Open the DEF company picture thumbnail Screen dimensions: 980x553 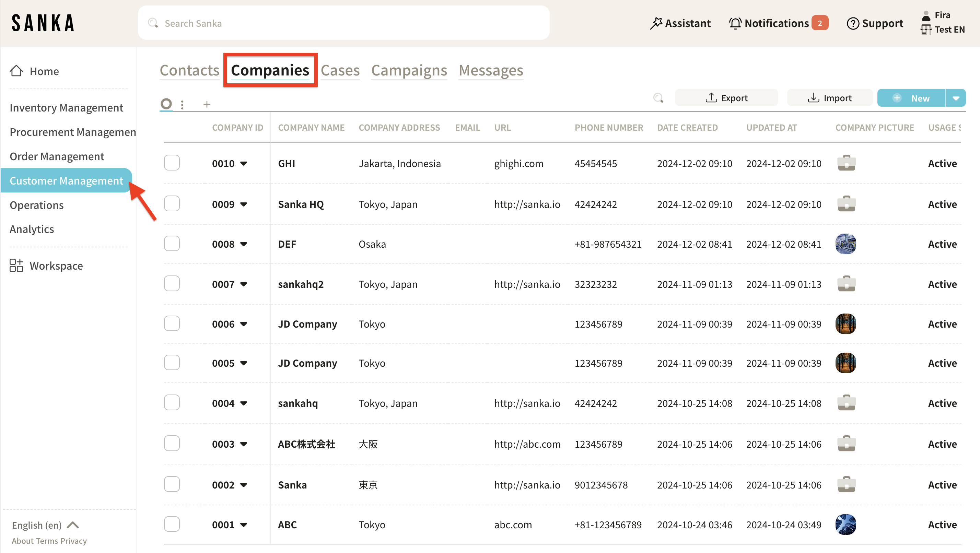pyautogui.click(x=845, y=244)
